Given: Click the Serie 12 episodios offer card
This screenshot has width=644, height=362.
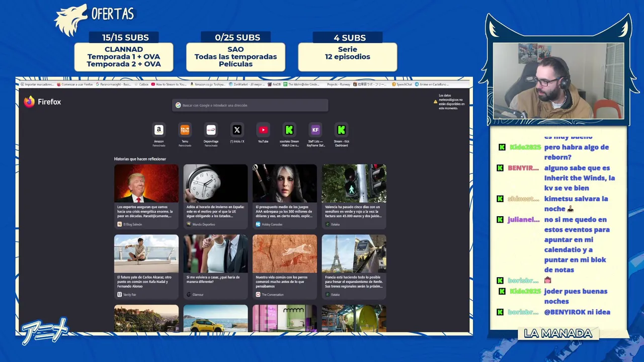Looking at the screenshot, I should pyautogui.click(x=348, y=57).
